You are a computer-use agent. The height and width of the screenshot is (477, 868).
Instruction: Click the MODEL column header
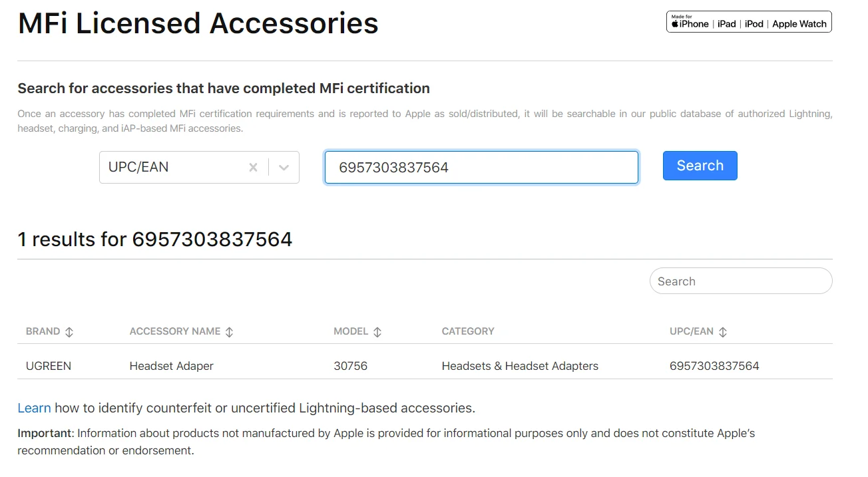pos(351,331)
